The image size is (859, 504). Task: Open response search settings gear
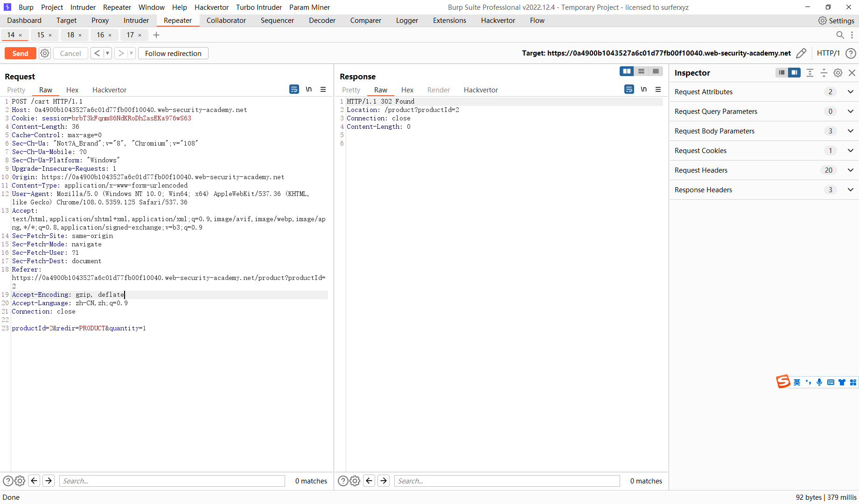(x=355, y=481)
